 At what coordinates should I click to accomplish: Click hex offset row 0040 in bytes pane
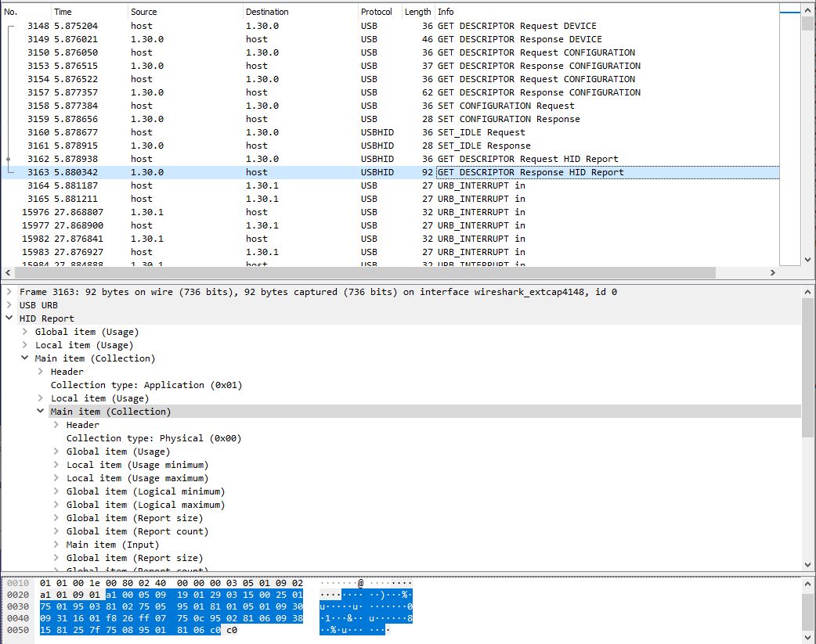point(18,618)
